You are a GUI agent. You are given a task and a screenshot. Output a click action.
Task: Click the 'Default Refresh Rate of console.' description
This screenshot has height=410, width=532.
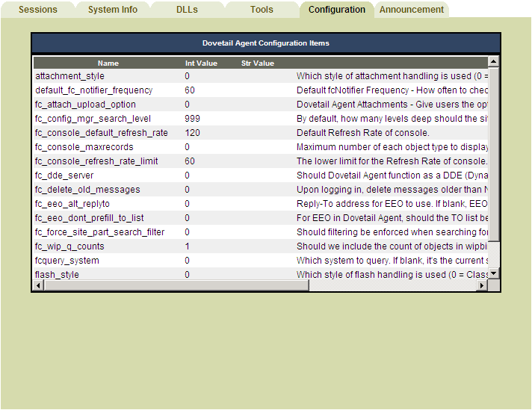363,133
